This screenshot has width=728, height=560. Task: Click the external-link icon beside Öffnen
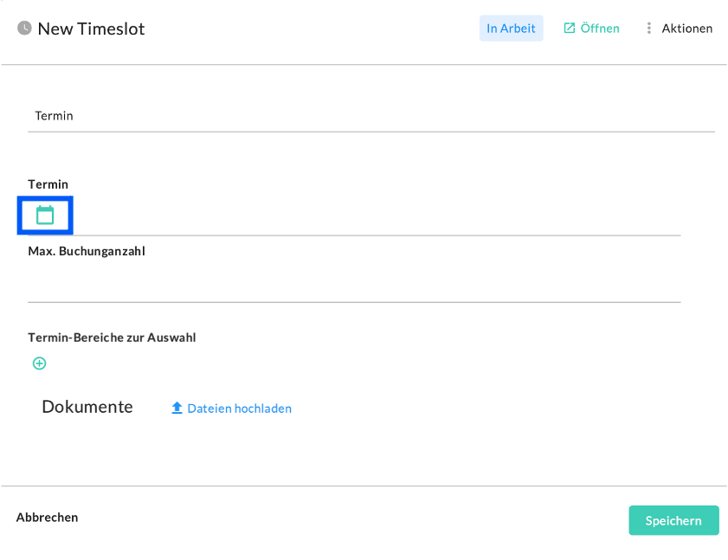570,29
